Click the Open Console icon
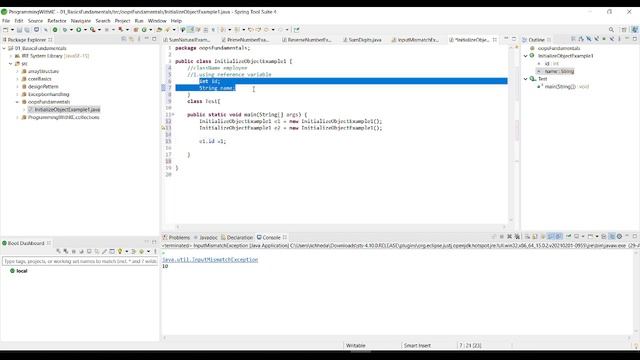Viewport: 640px width, 360px height. tap(591, 236)
